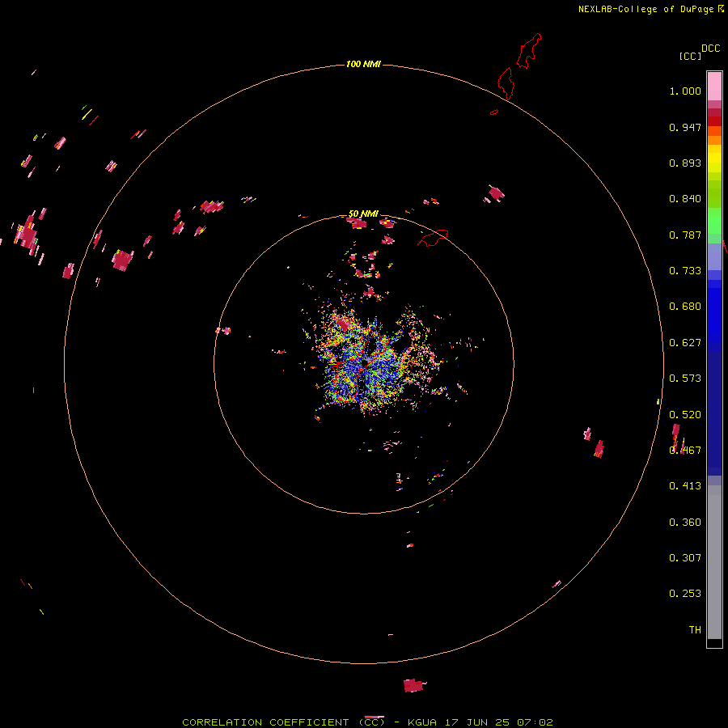Click the 07:02 timestamp in caption
Viewport: 728px width, 728px height.
click(x=535, y=722)
